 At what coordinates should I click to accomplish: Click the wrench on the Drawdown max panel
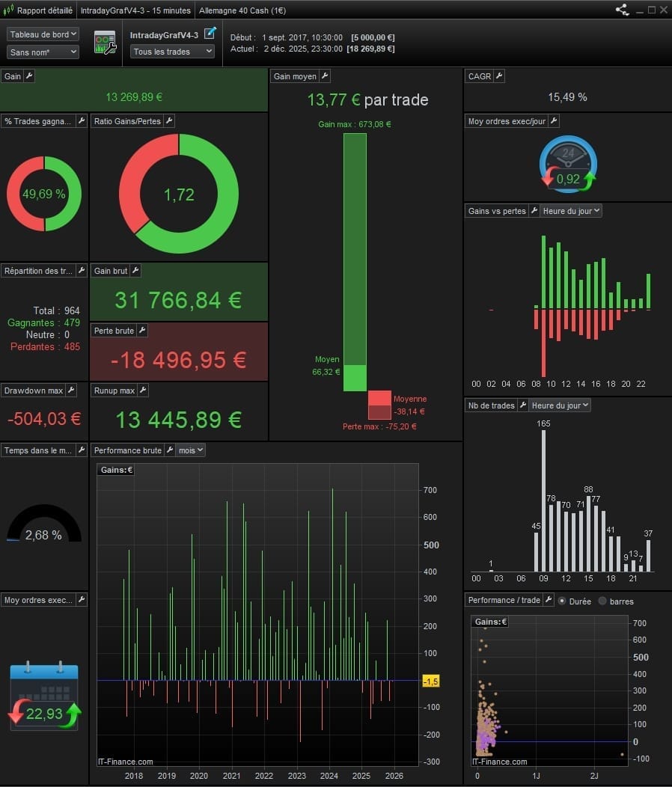[x=71, y=391]
